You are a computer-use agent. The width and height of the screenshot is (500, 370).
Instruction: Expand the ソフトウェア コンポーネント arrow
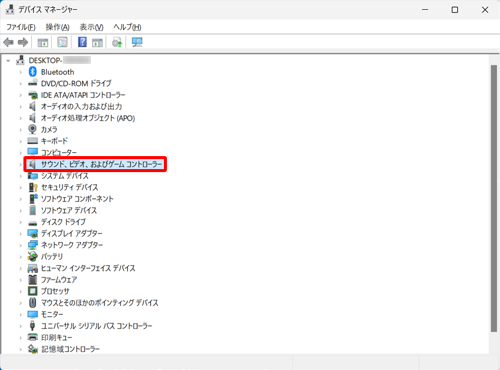21,199
